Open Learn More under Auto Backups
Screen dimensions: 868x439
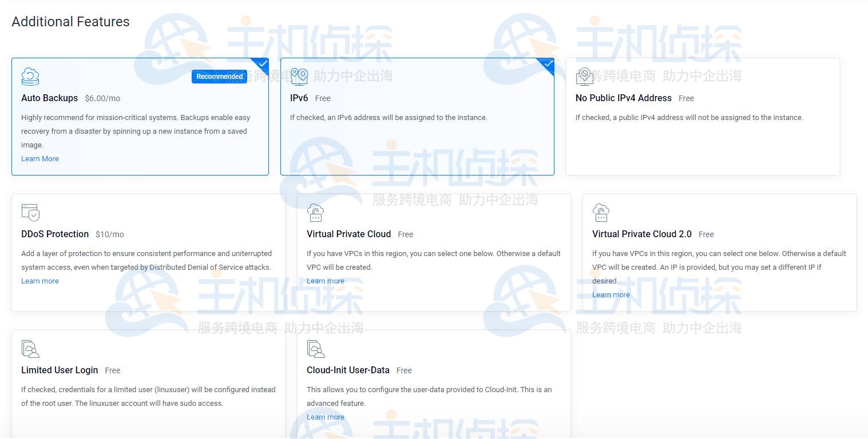tap(39, 158)
